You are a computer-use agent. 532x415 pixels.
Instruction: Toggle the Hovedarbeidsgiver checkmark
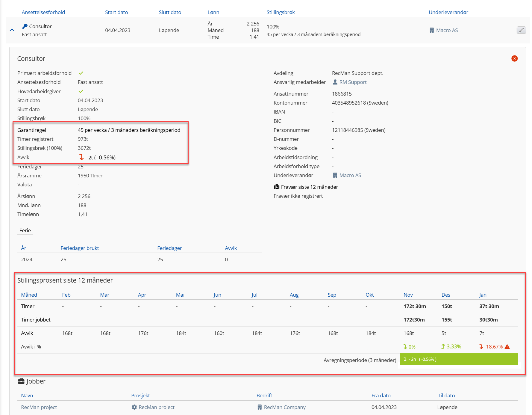click(x=81, y=91)
